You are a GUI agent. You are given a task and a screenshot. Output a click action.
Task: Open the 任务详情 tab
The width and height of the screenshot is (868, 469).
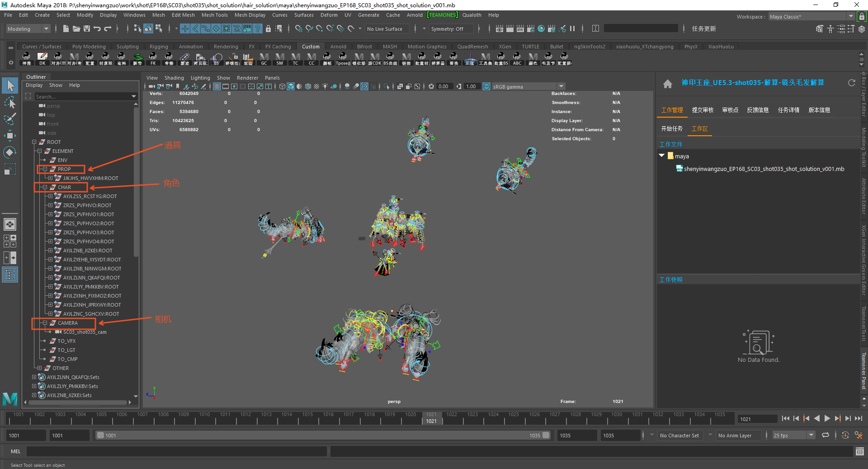(788, 110)
